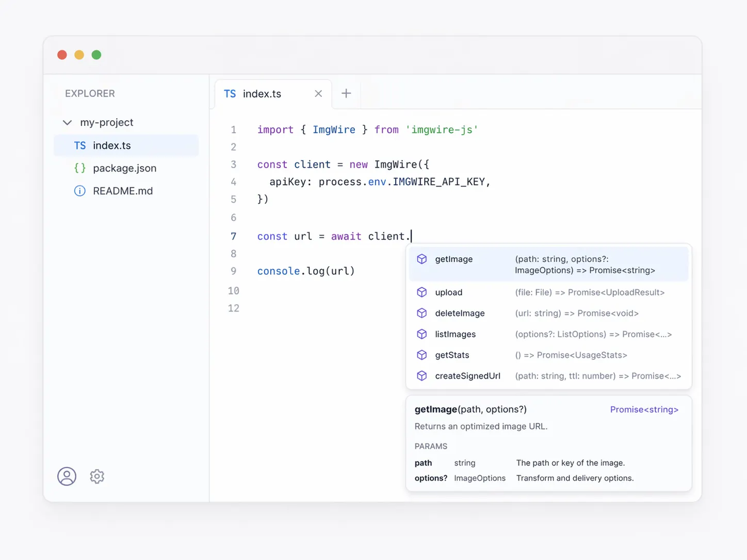
Task: Open a new tab with the plus button
Action: click(x=346, y=93)
